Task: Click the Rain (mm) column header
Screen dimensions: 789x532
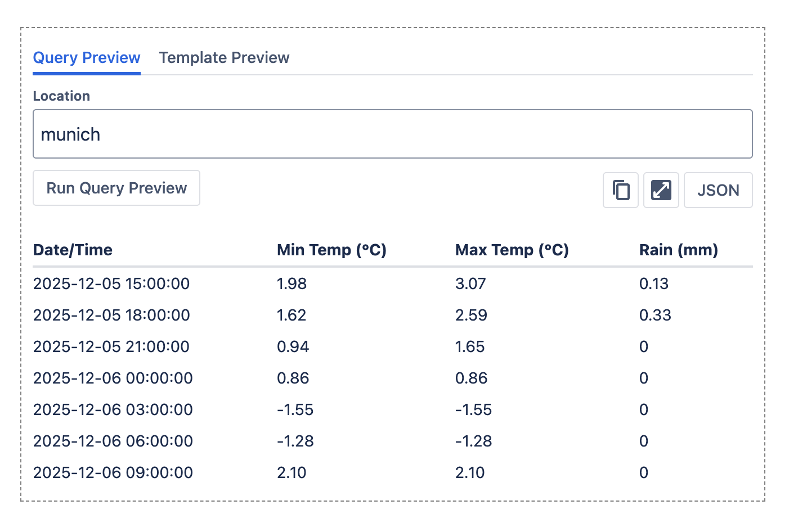Action: pyautogui.click(x=678, y=250)
